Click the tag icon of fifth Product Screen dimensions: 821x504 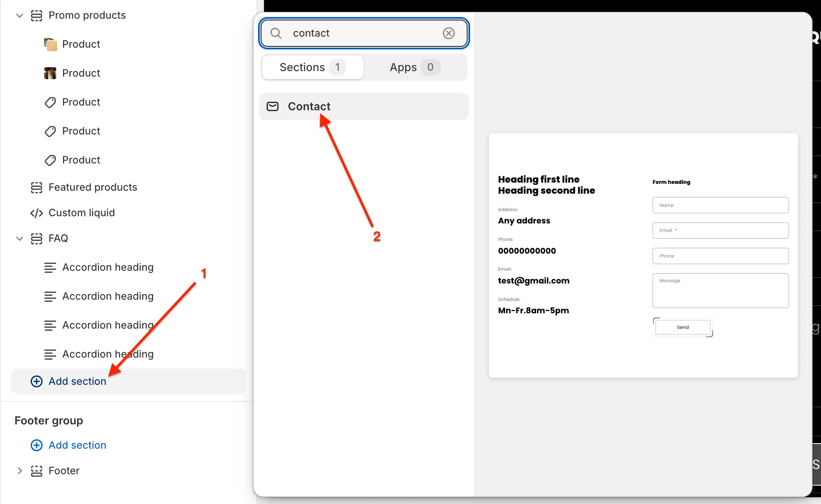pos(50,160)
